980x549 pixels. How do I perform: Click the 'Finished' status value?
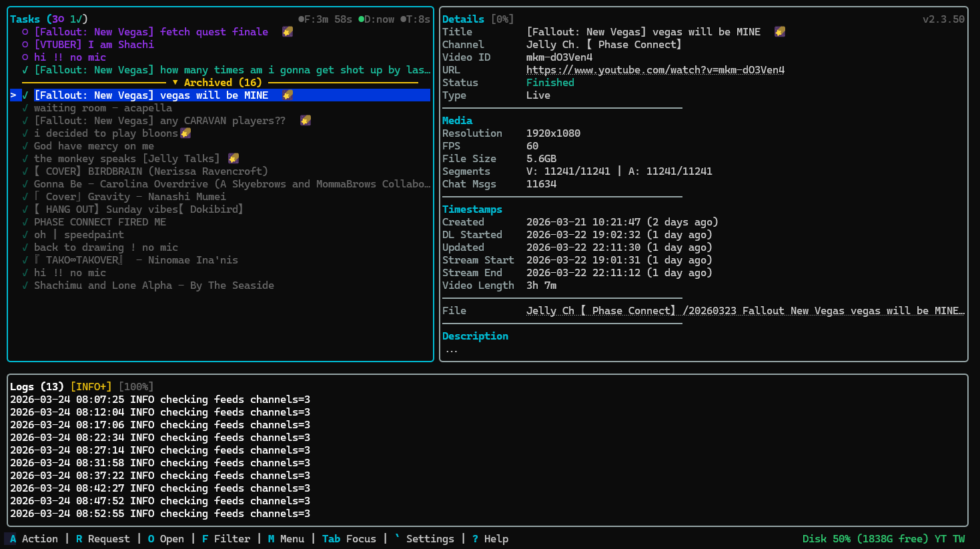(x=550, y=83)
